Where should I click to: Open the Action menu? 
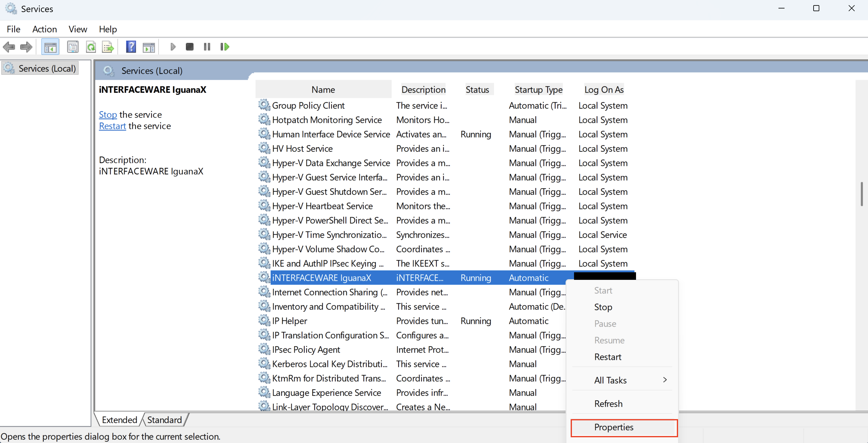44,29
